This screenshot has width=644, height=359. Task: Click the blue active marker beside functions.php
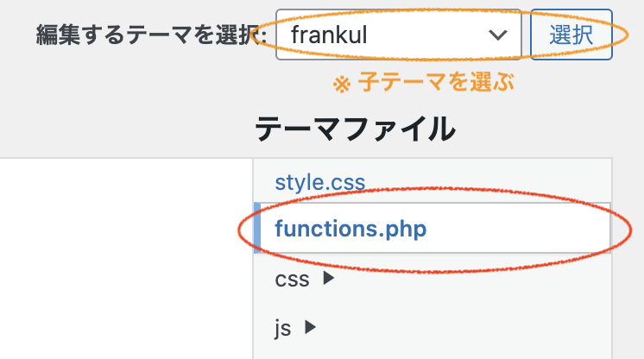click(x=257, y=228)
